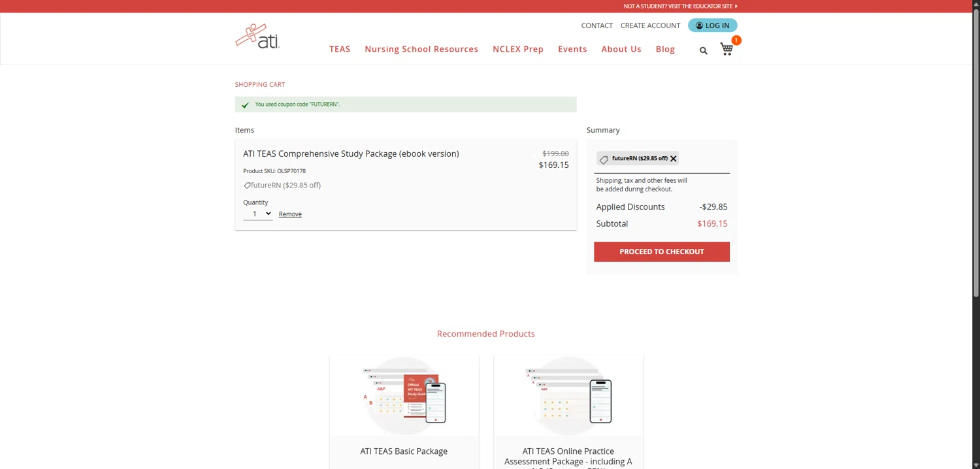
Task: Click the cart badge showing 1
Action: point(736,40)
